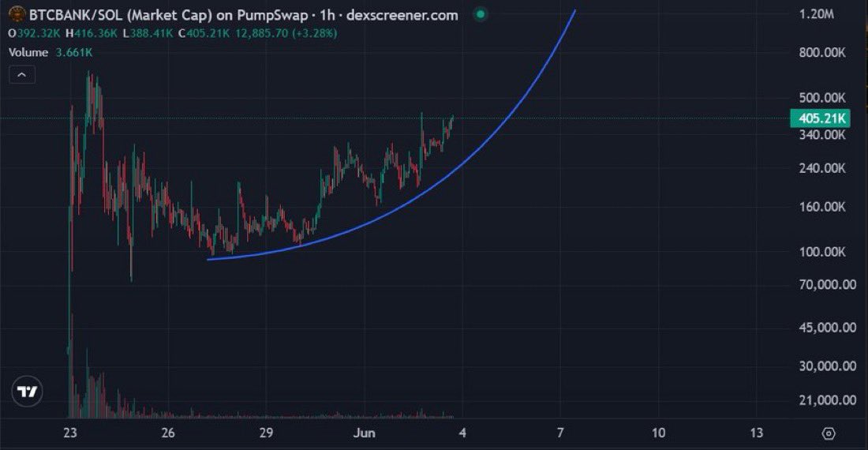Click the BTCBANK token logo icon

tap(17, 14)
